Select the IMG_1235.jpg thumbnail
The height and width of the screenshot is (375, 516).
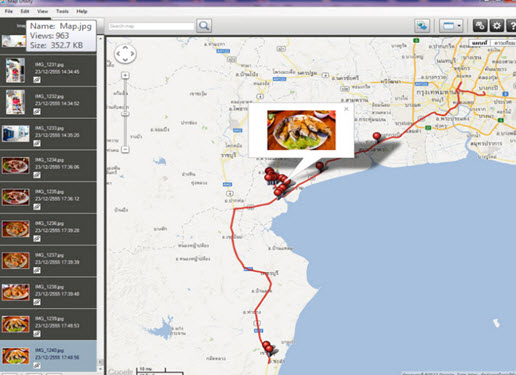16,197
